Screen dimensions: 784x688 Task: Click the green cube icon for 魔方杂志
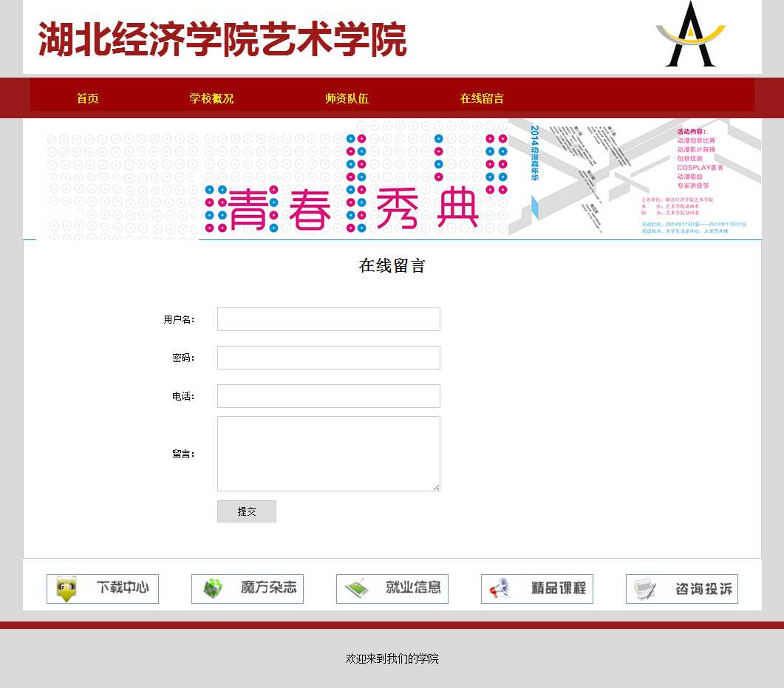click(x=213, y=588)
